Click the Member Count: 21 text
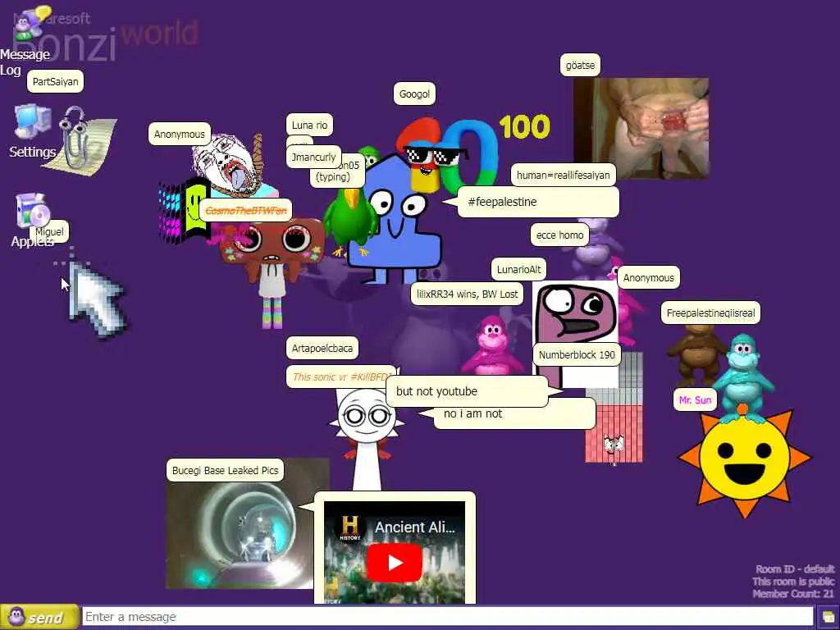Image resolution: width=840 pixels, height=630 pixels. tap(793, 594)
